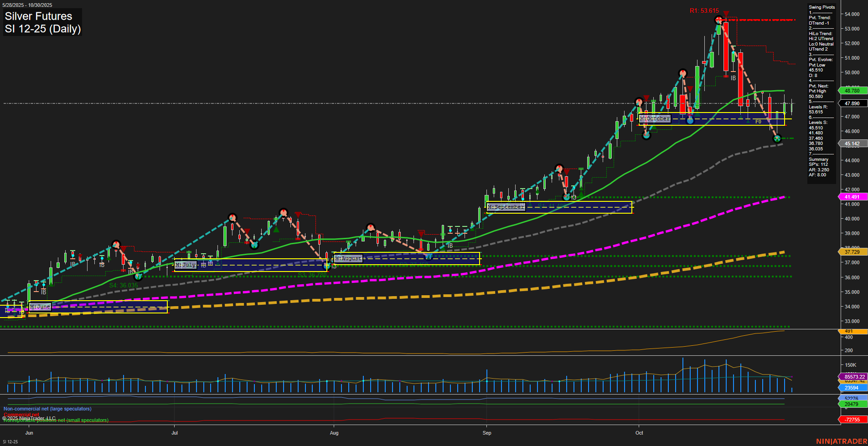Click the red triangle marker at the R1 53.615 peak
This screenshot has width=868, height=446.
(726, 13)
